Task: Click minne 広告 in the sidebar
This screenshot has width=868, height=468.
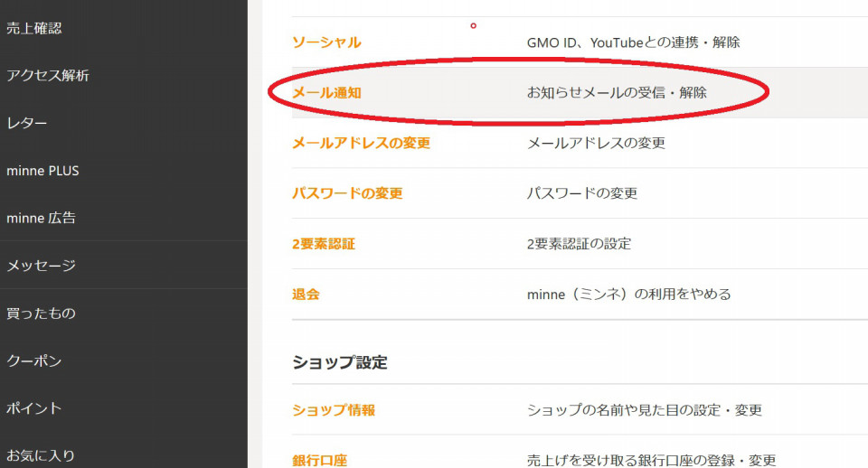Action: click(41, 218)
